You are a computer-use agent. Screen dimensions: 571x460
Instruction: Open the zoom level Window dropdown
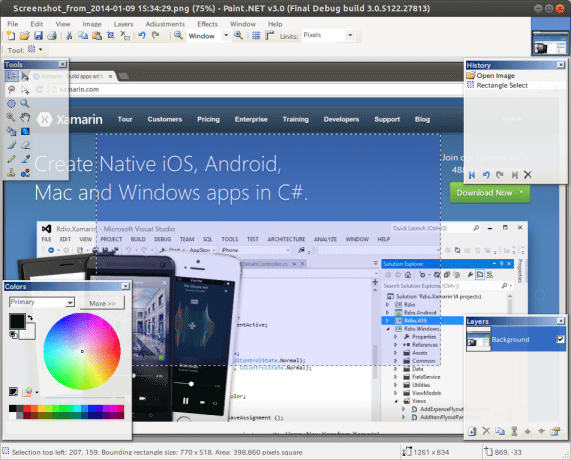[x=226, y=36]
